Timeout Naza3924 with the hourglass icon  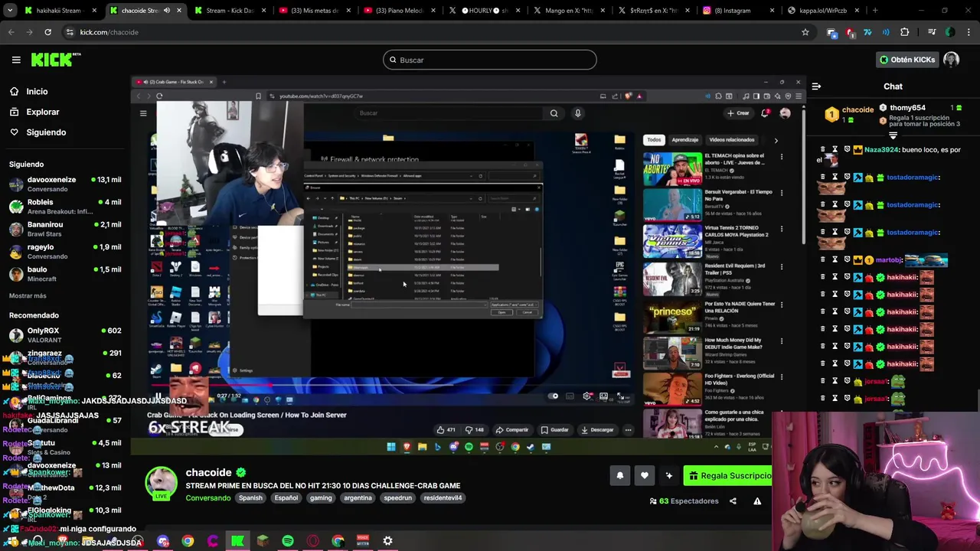point(835,150)
